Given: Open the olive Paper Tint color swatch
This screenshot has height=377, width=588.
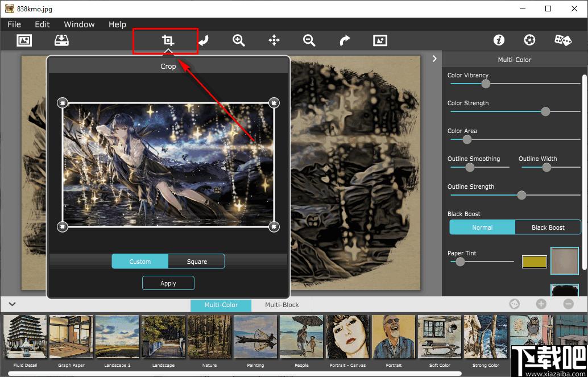Looking at the screenshot, I should coord(535,262).
